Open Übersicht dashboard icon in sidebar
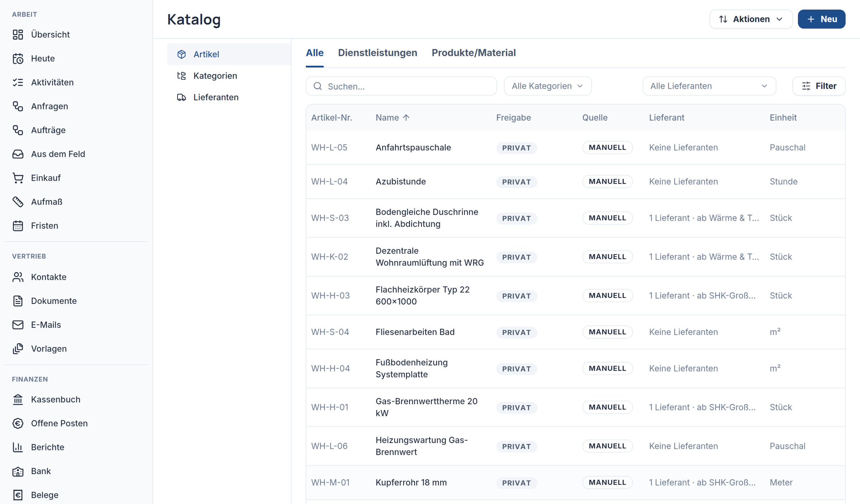Screen dimensions: 860x504 18,34
